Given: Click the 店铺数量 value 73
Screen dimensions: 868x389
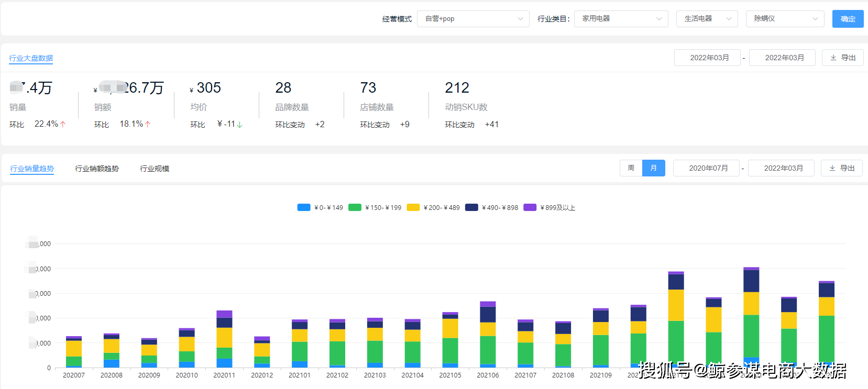Looking at the screenshot, I should [x=368, y=88].
